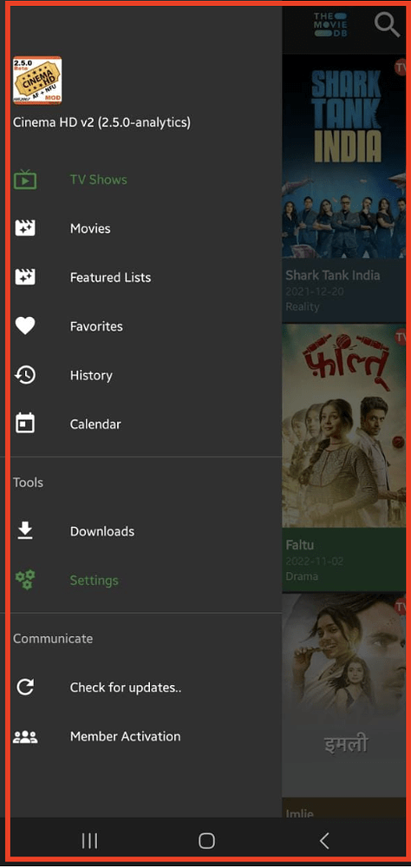Click the Faltu title text
Image resolution: width=411 pixels, height=868 pixels.
tap(300, 545)
